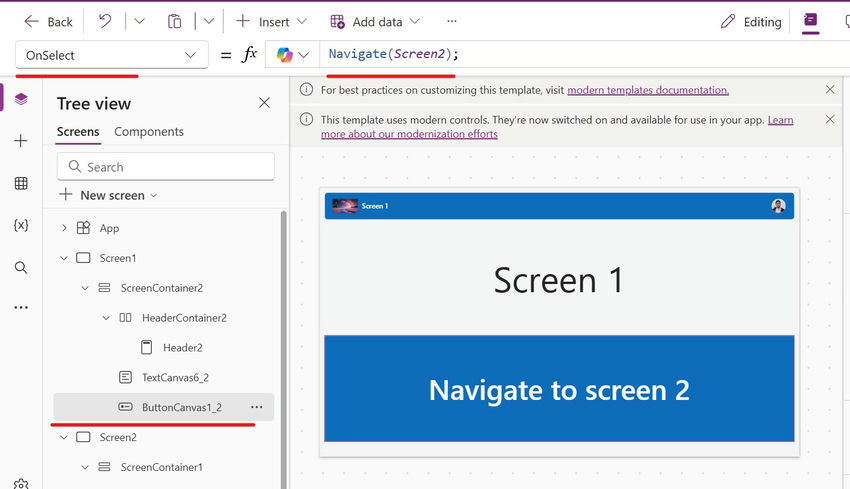Open the Variables {x} sidebar icon
The width and height of the screenshot is (850, 489).
pyautogui.click(x=21, y=225)
